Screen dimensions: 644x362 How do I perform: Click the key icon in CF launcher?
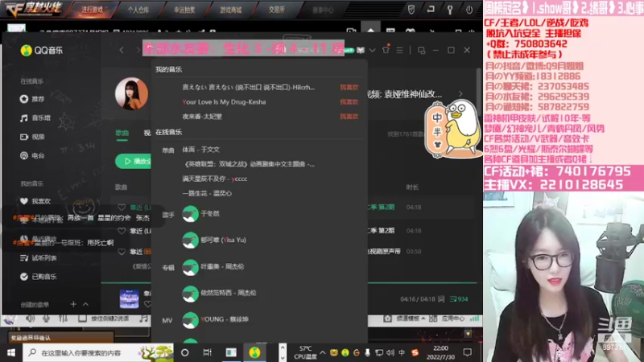pyautogui.click(x=450, y=10)
